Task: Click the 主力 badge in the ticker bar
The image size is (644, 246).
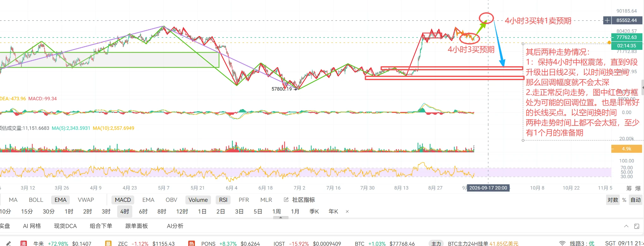Action: (436, 243)
